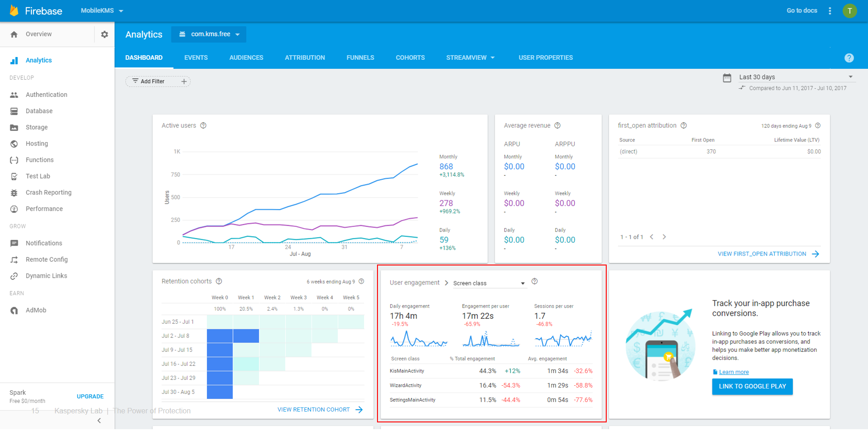Click View retention cohort link
The width and height of the screenshot is (868, 445).
[320, 410]
